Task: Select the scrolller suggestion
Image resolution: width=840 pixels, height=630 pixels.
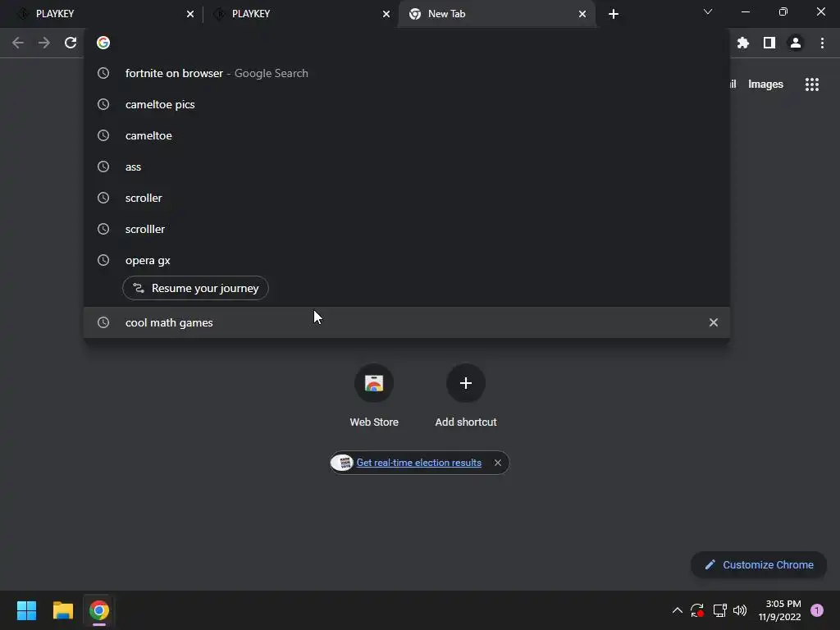Action: [x=407, y=229]
